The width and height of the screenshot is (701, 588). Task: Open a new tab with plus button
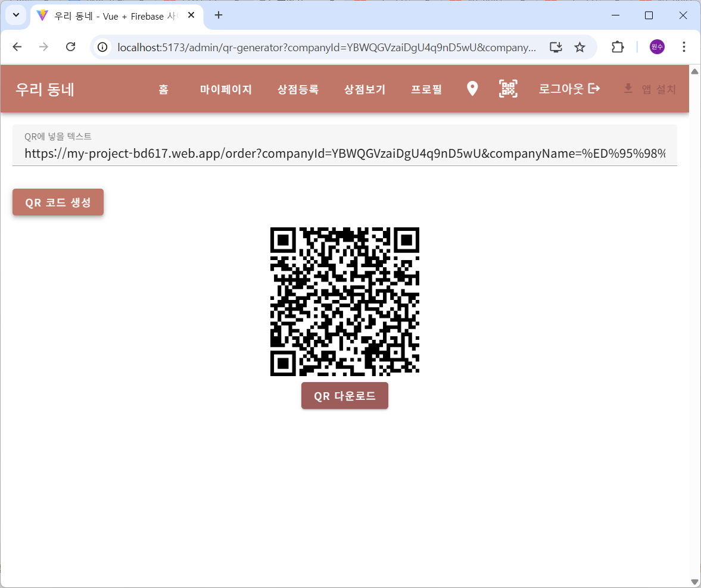click(x=218, y=15)
